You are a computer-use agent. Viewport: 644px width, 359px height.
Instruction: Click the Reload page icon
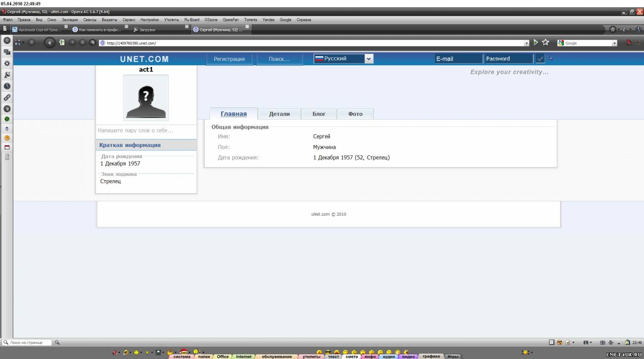92,42
